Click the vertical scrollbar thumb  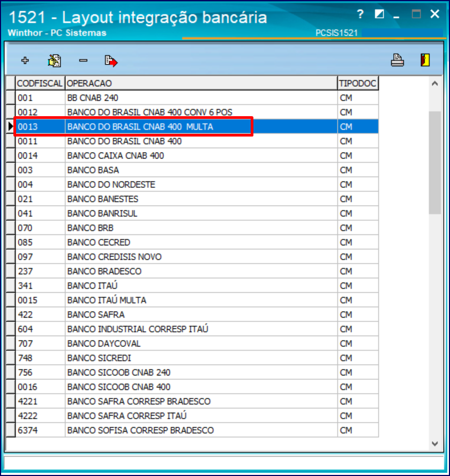click(434, 163)
